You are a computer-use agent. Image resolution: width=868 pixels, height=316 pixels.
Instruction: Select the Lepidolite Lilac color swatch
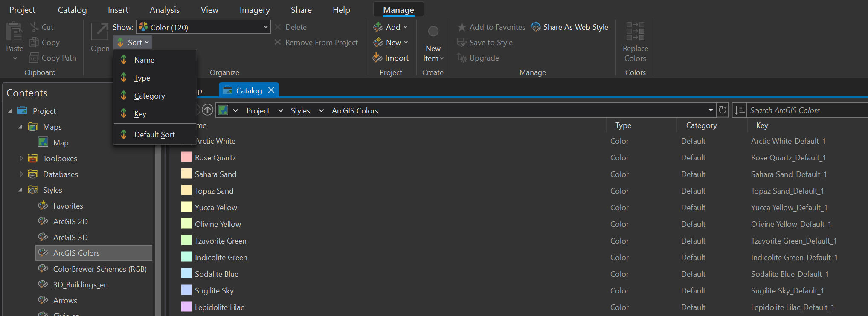pyautogui.click(x=186, y=307)
